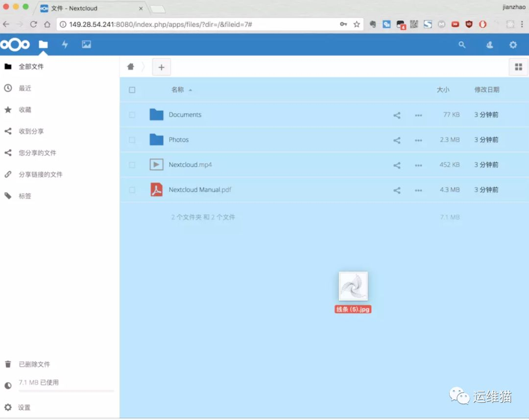Open a new browser tab
This screenshot has width=529, height=420.
tap(158, 9)
